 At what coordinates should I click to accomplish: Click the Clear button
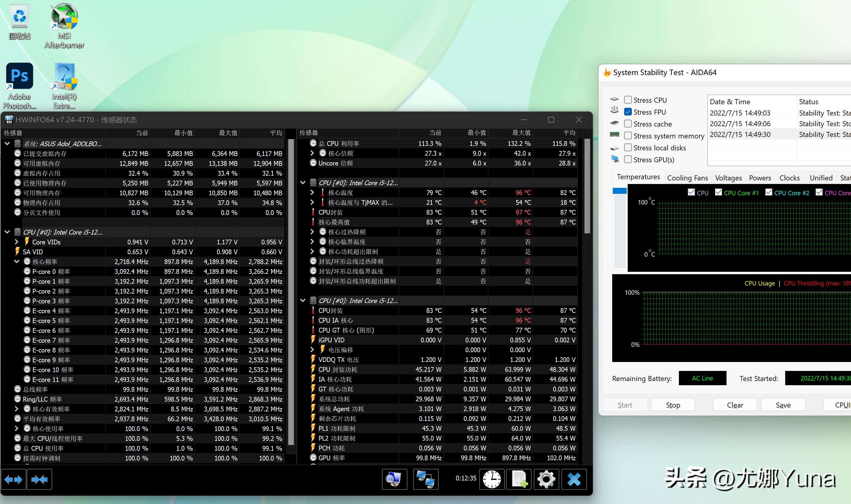point(735,405)
